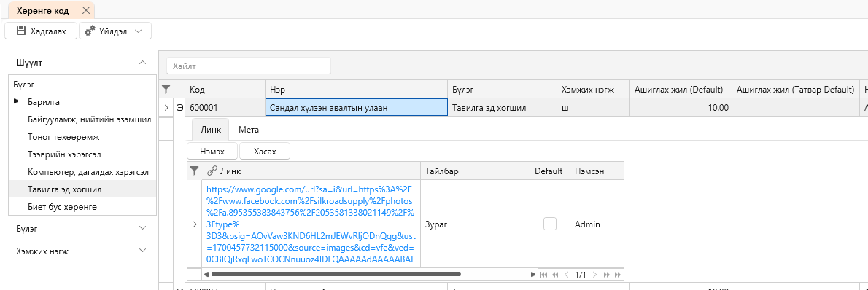Screen dimensions: 868x290
Task: Click the Нэмэх add button
Action: [x=212, y=151]
